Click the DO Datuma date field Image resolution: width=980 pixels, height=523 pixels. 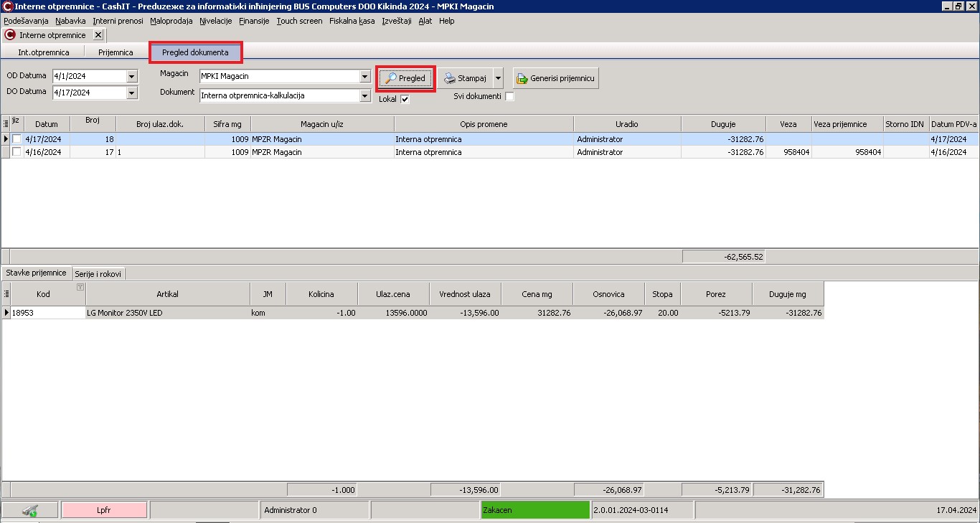(x=90, y=93)
